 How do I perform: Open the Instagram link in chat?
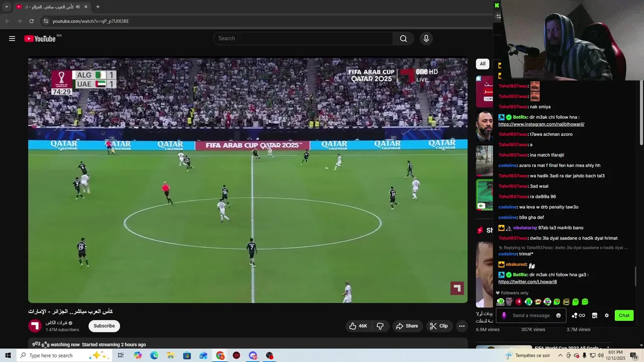541,124
